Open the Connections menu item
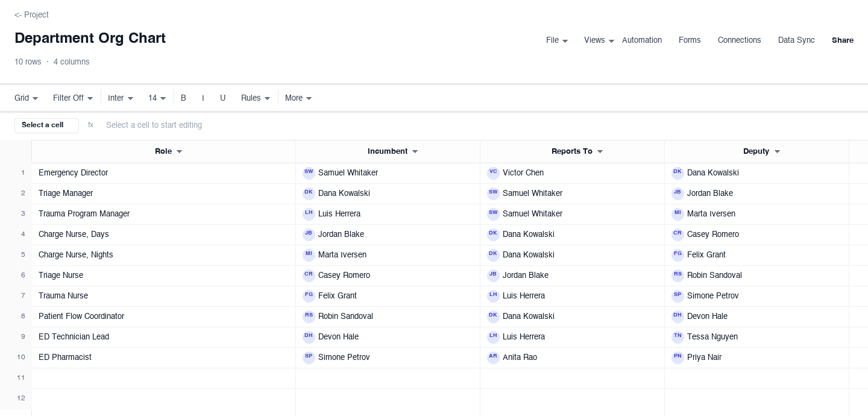This screenshot has width=868, height=416. coord(739,40)
